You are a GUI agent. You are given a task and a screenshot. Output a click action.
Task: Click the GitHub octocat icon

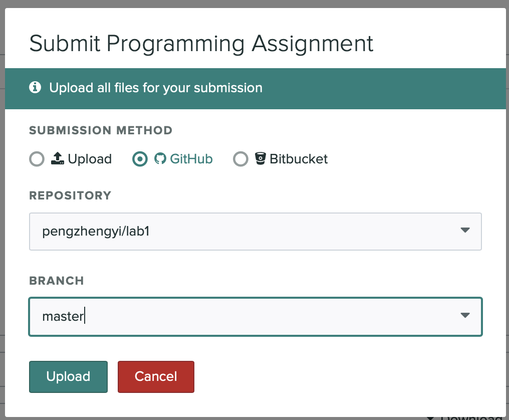coord(160,159)
